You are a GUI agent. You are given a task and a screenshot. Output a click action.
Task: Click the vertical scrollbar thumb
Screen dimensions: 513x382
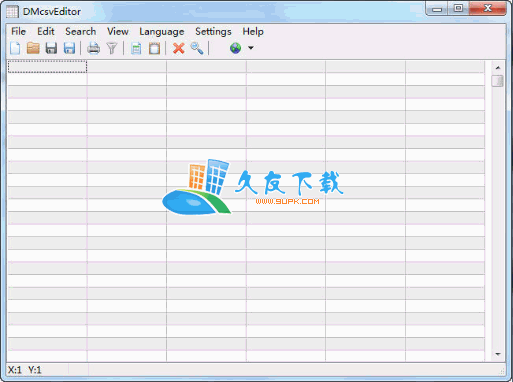point(497,81)
